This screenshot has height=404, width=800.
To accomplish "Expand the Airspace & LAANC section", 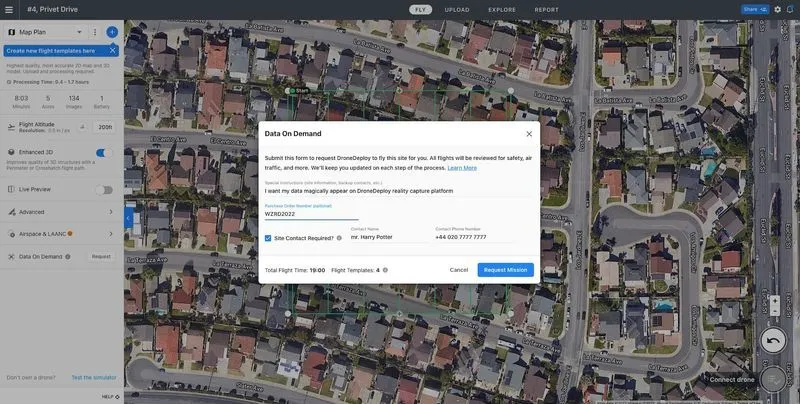I will 61,234.
